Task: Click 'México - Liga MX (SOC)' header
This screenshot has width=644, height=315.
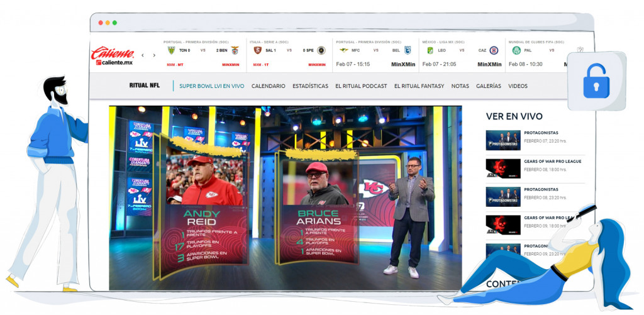Action: coord(443,42)
